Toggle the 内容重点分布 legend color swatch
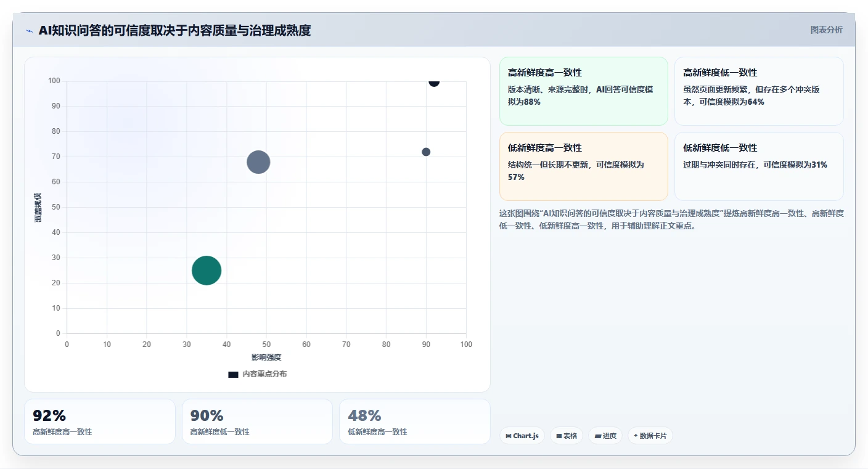868x469 pixels. click(x=233, y=374)
